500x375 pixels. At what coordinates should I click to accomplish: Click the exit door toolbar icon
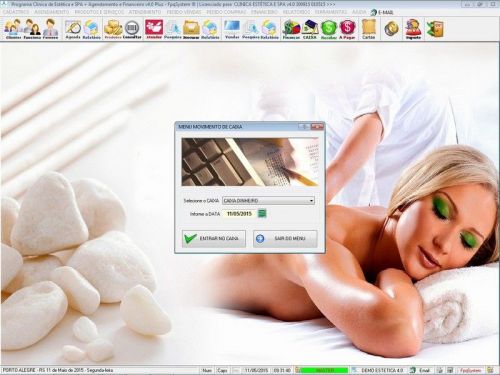tap(435, 29)
